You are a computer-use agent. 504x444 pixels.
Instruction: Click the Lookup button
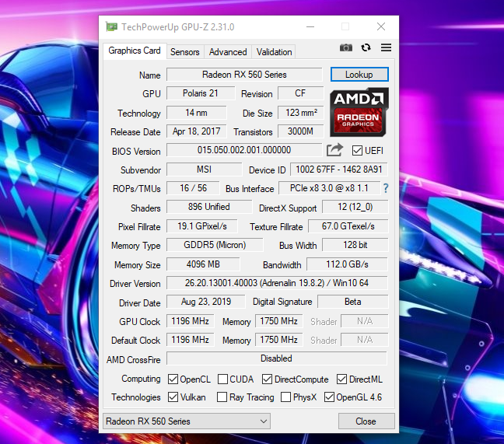click(359, 75)
